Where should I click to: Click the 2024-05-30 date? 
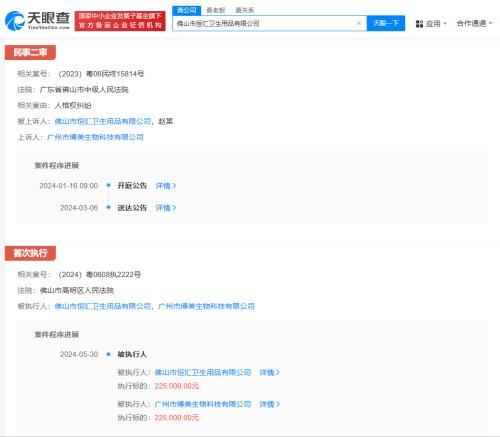tap(79, 354)
